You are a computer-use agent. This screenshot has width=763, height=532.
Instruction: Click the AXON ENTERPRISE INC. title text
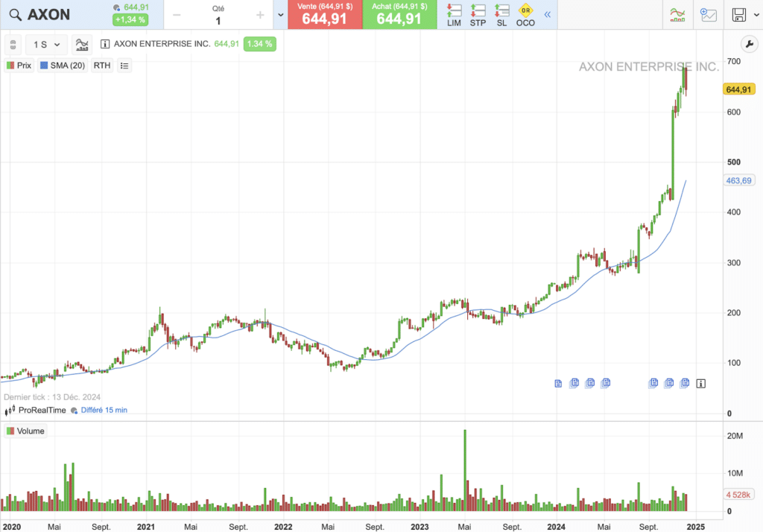[162, 44]
